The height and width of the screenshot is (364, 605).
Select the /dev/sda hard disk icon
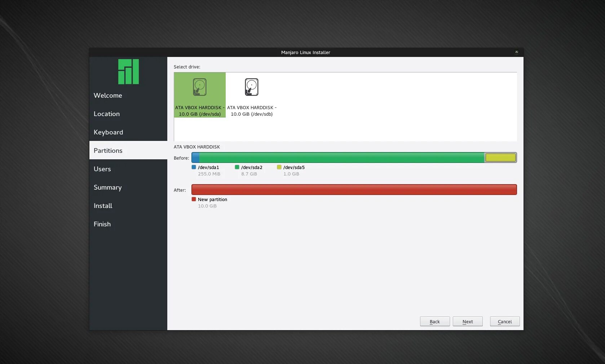[200, 87]
